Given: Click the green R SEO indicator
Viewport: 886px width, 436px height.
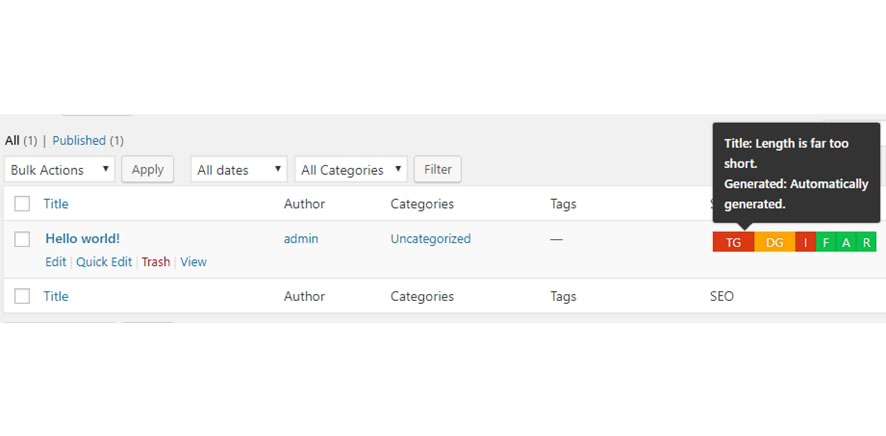Looking at the screenshot, I should 866,242.
